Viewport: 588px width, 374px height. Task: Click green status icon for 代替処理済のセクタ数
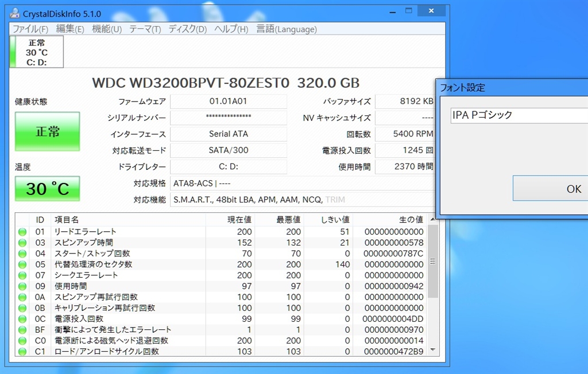pos(22,264)
